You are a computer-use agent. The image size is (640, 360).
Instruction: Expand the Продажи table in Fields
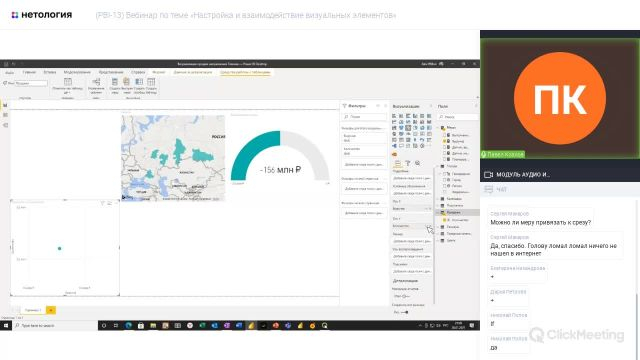pos(438,213)
